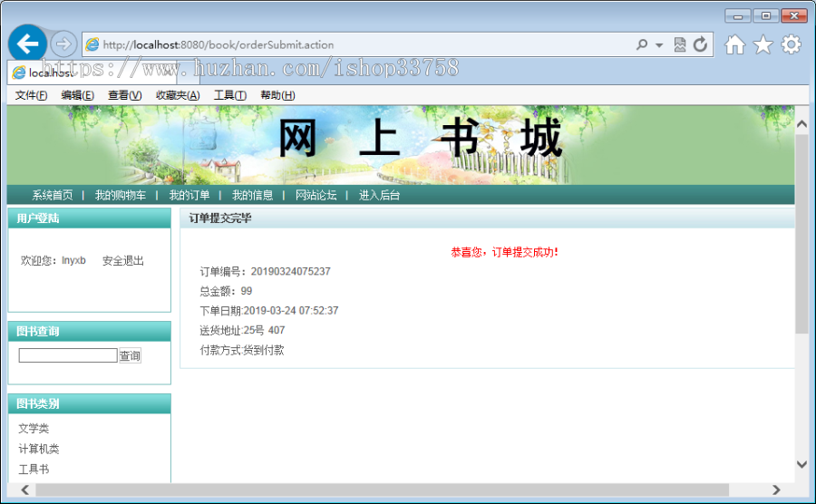This screenshot has width=816, height=504.
Task: Open the address bar dropdown arrow
Action: (659, 45)
